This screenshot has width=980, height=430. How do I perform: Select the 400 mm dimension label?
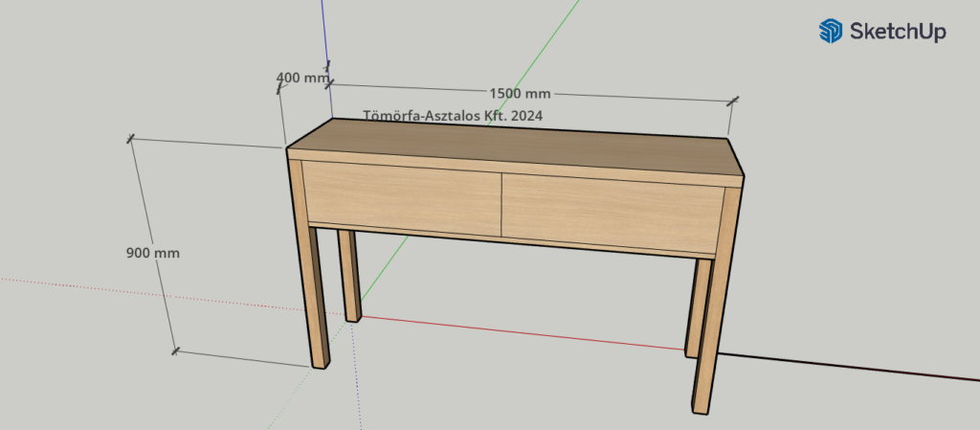[x=301, y=77]
